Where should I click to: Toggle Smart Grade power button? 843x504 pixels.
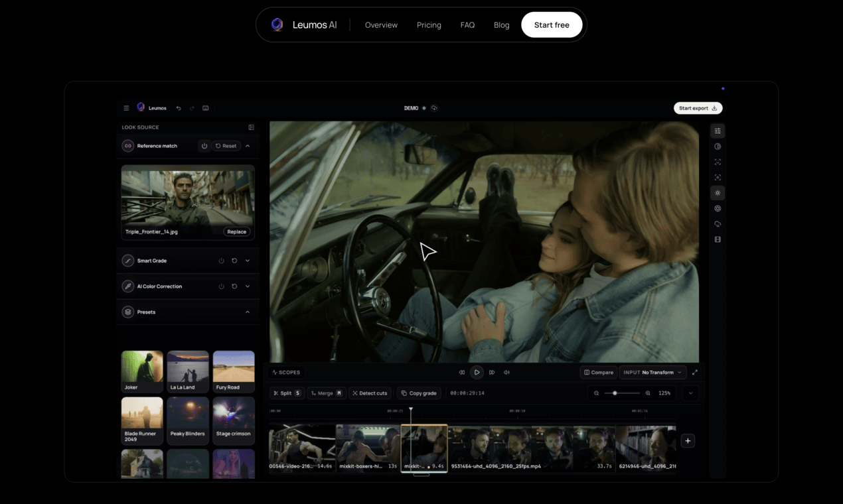pos(221,261)
